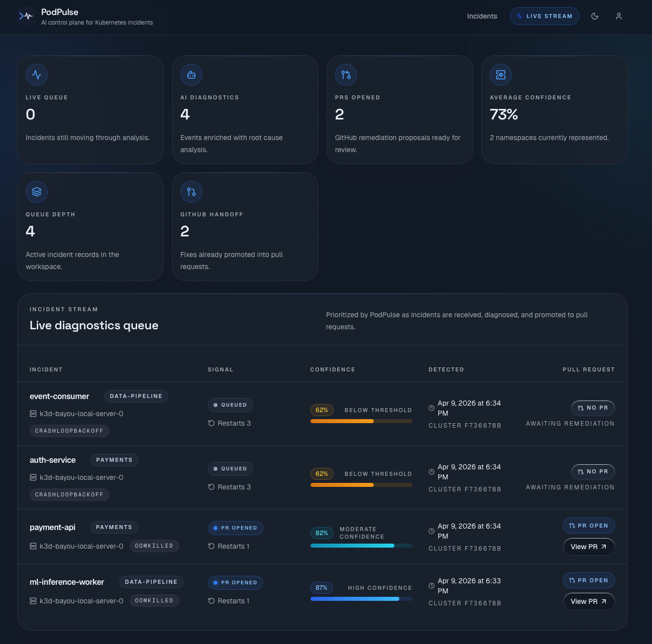Click the GitHub Handoff branch icon
This screenshot has height=644, width=652.
pyautogui.click(x=191, y=192)
